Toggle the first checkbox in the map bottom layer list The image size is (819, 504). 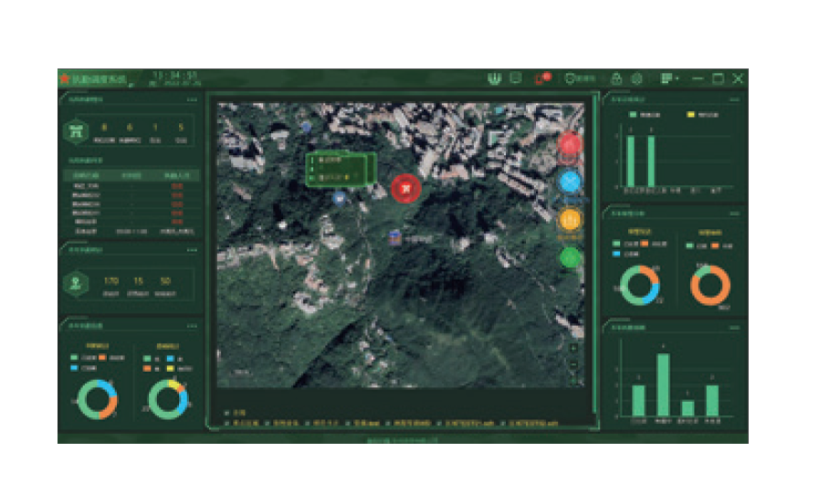[226, 414]
